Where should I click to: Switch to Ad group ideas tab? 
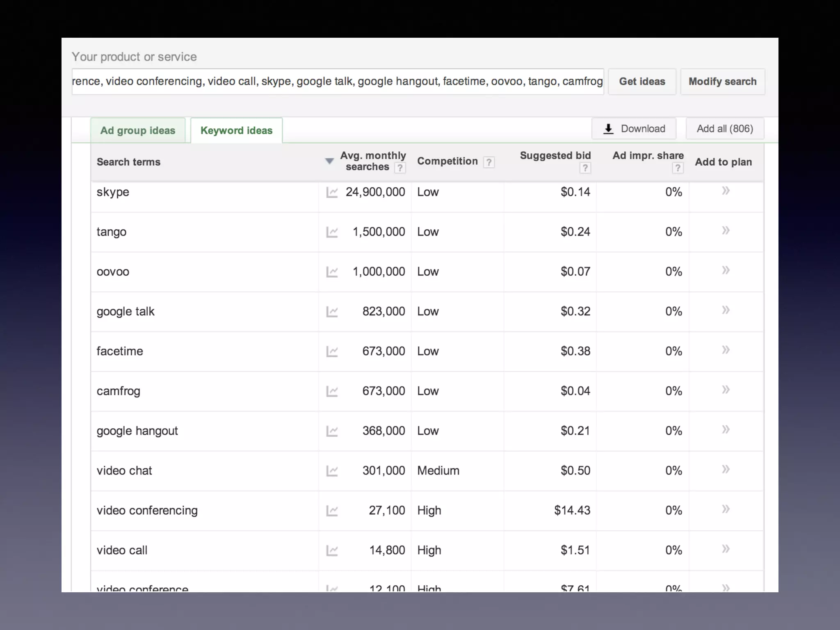pos(138,130)
